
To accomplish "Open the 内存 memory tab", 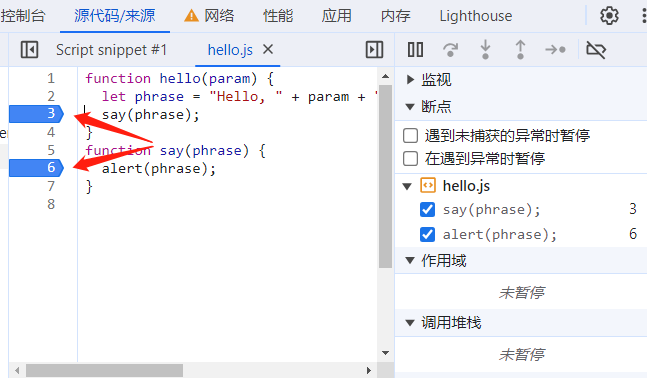I will 395,16.
